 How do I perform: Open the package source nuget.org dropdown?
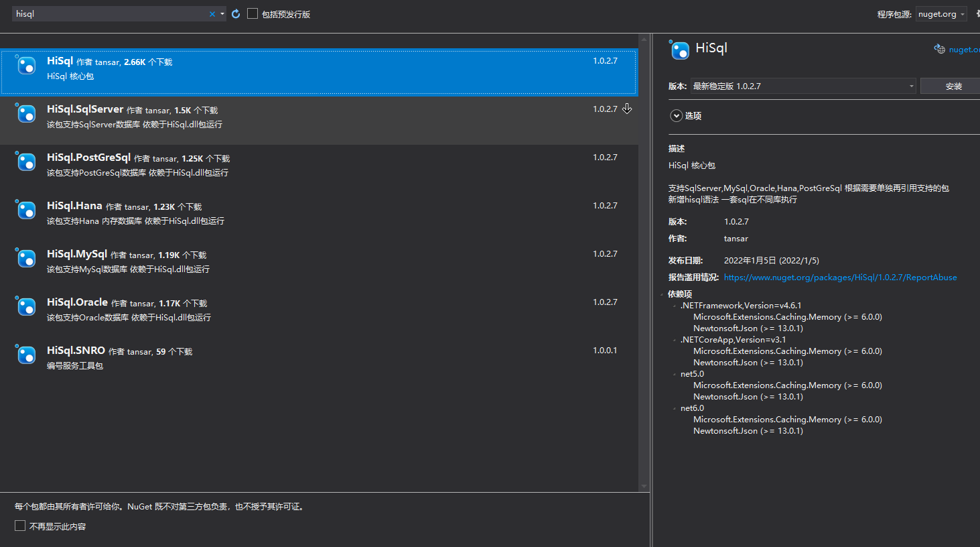(x=941, y=14)
